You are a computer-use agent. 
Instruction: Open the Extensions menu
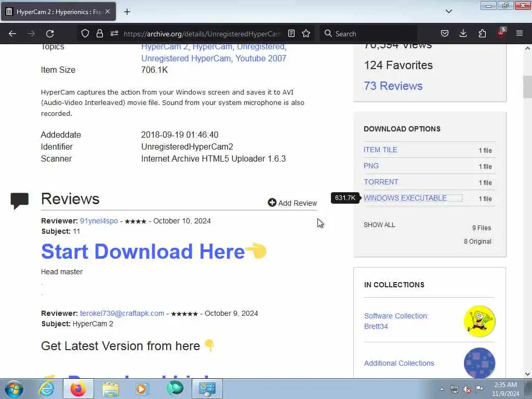pos(482,33)
